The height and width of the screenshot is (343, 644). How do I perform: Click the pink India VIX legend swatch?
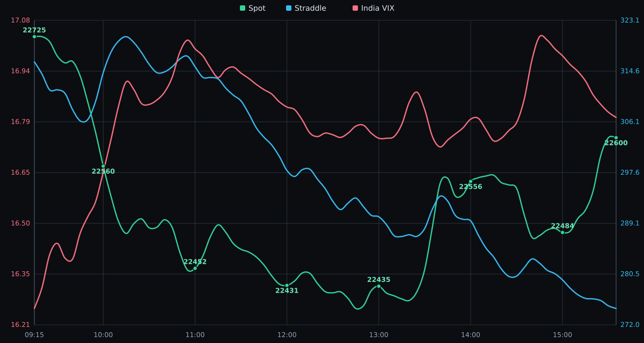tap(355, 8)
